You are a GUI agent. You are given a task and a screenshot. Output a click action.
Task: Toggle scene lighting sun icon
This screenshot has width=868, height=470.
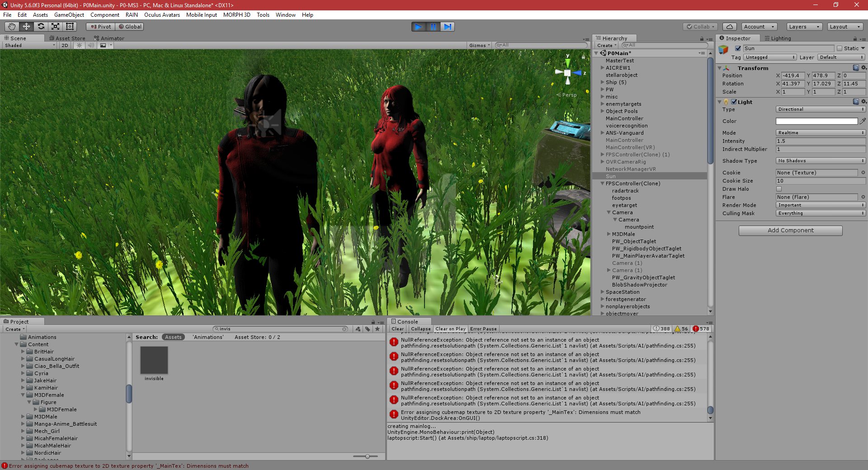point(80,45)
